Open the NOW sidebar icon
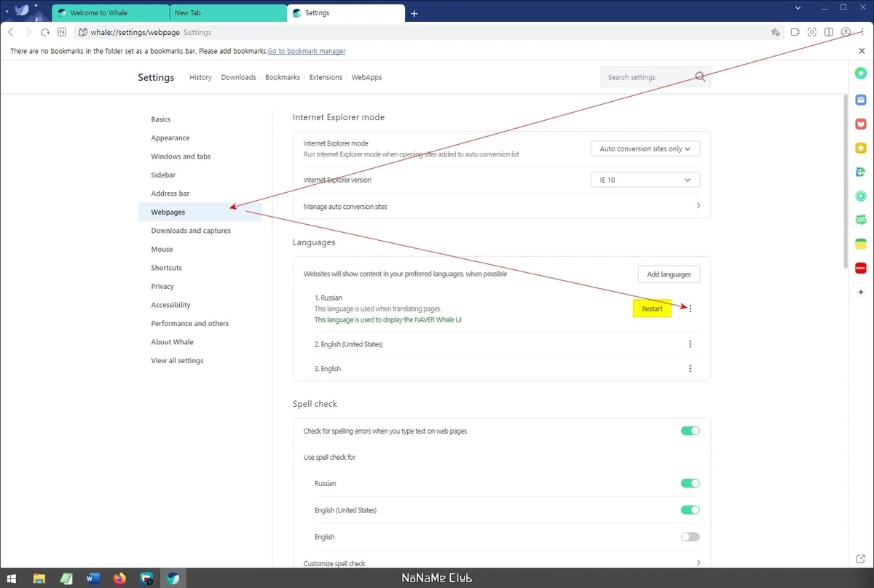874x588 pixels. 860,268
